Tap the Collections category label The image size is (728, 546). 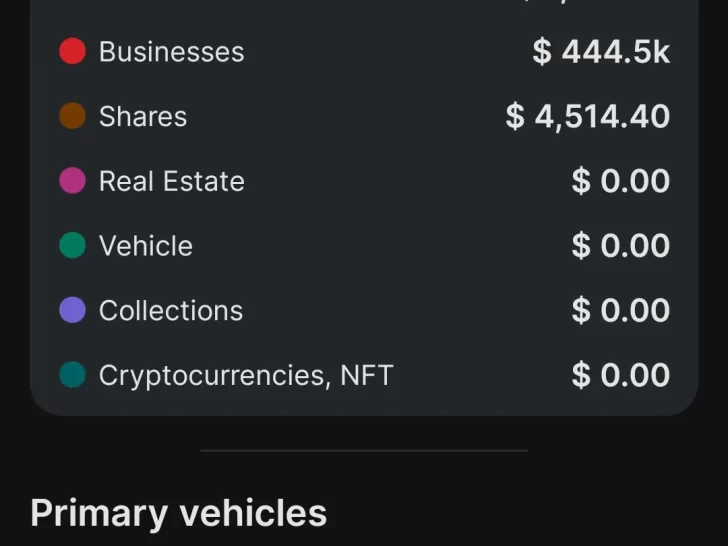170,311
